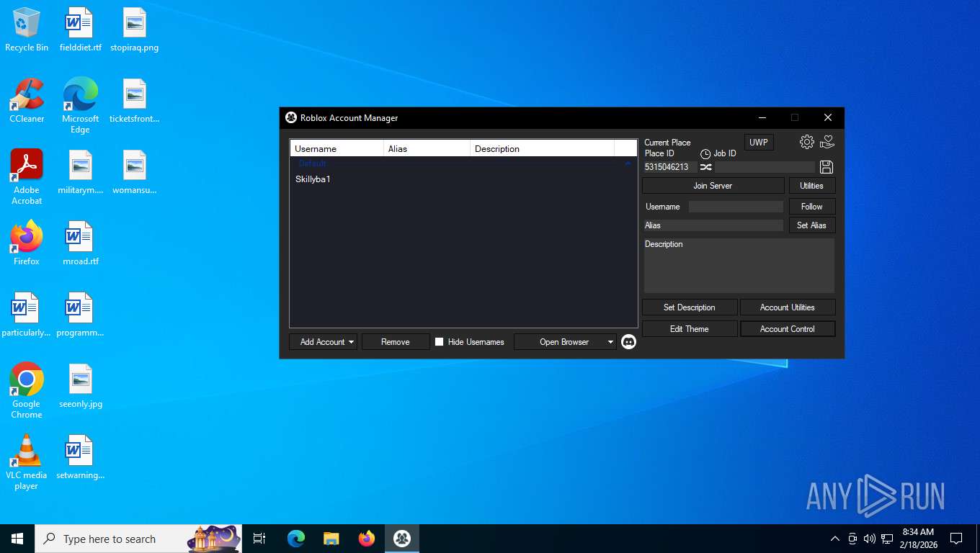The image size is (980, 553).
Task: Expand the Open Browser dropdown arrow
Action: (610, 342)
